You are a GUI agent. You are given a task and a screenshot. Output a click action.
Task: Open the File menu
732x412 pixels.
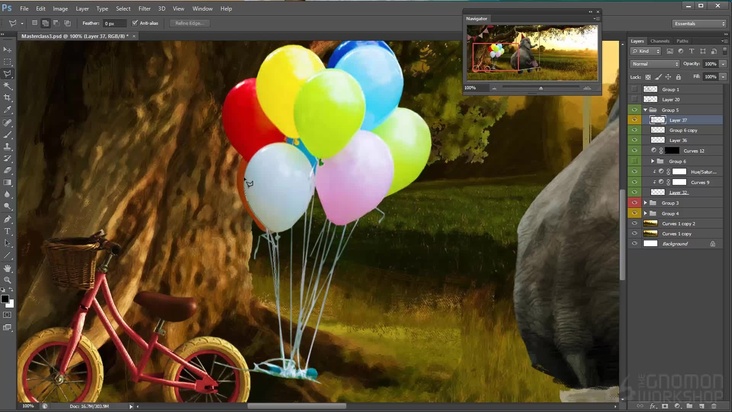24,9
